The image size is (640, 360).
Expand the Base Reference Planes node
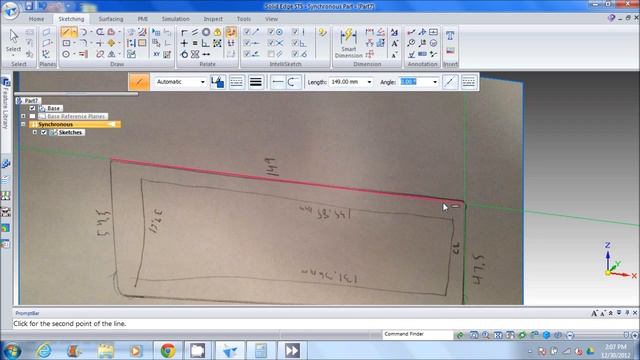(x=23, y=116)
